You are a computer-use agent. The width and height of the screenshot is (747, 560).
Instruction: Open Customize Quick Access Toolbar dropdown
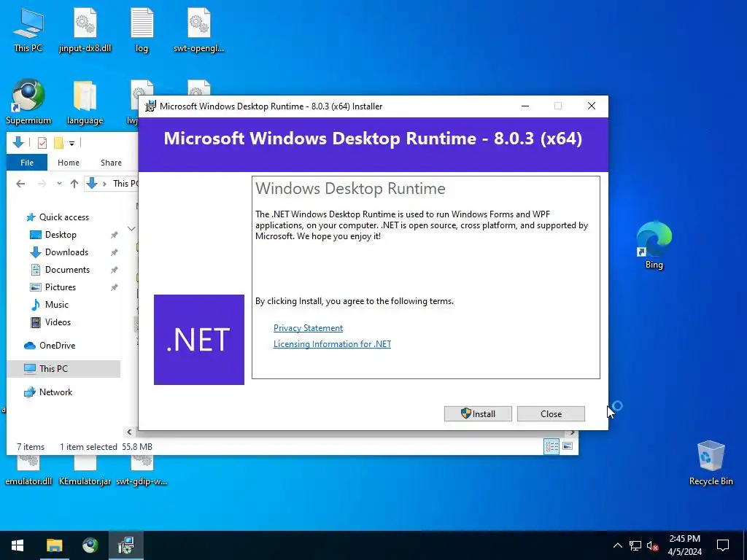tap(71, 143)
